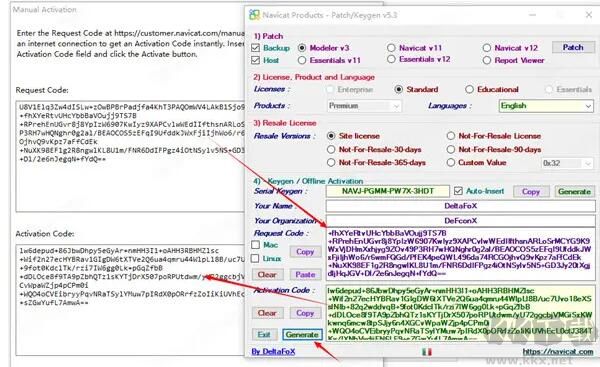Click the Exit button

click(264, 334)
